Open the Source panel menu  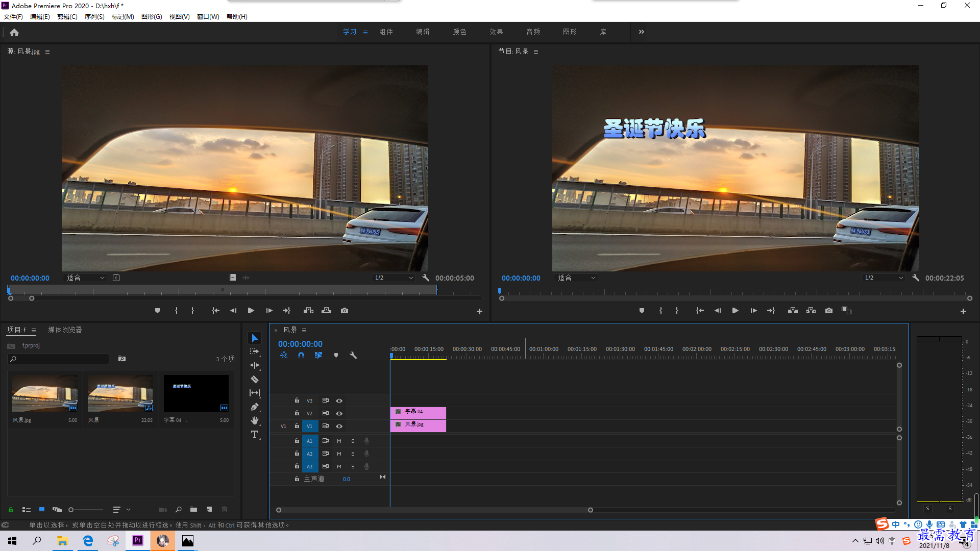coord(47,52)
